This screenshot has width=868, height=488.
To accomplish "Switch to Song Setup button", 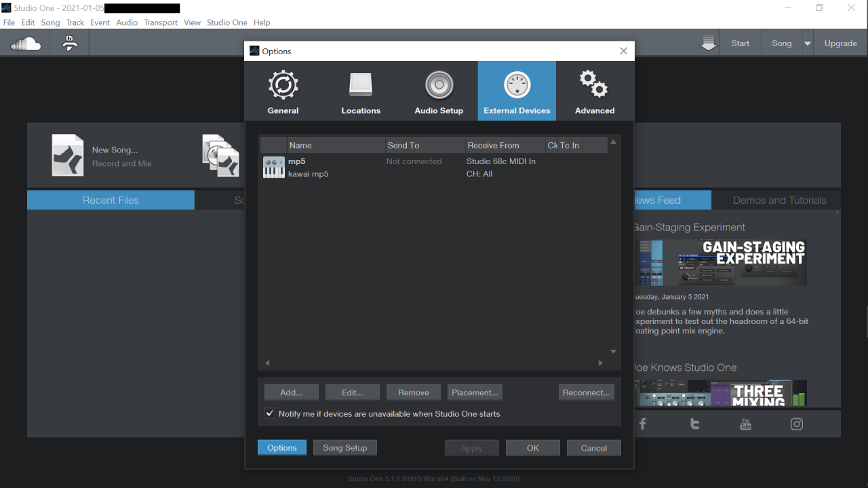I will click(344, 448).
